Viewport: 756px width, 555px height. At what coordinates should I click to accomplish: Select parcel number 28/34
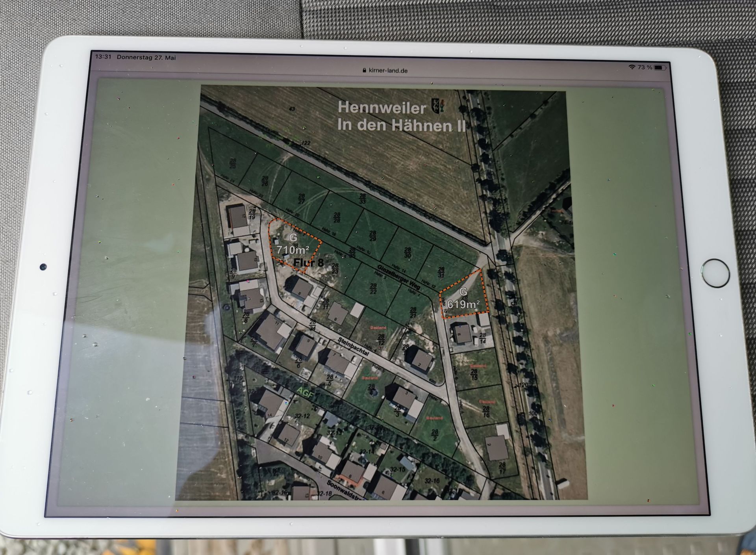(x=312, y=325)
